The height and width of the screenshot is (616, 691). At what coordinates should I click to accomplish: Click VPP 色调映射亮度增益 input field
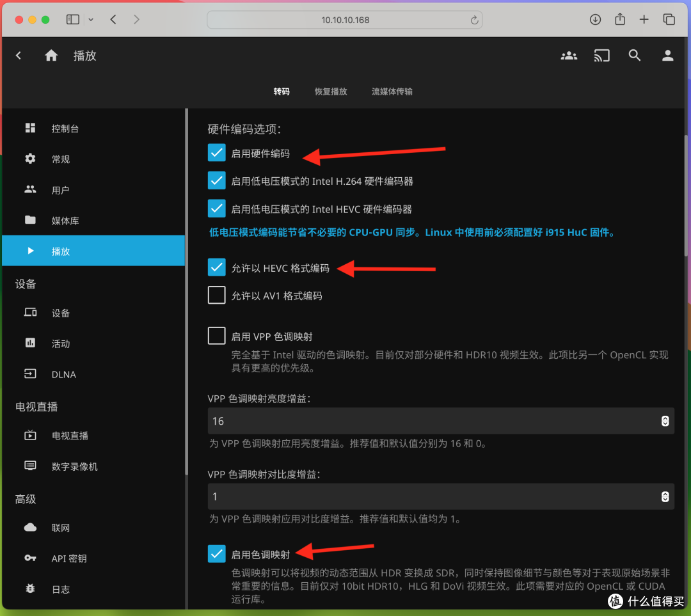(441, 421)
